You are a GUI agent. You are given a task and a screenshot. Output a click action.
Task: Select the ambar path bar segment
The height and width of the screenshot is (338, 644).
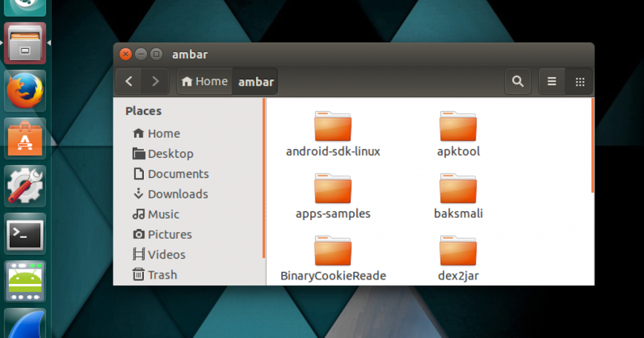256,82
